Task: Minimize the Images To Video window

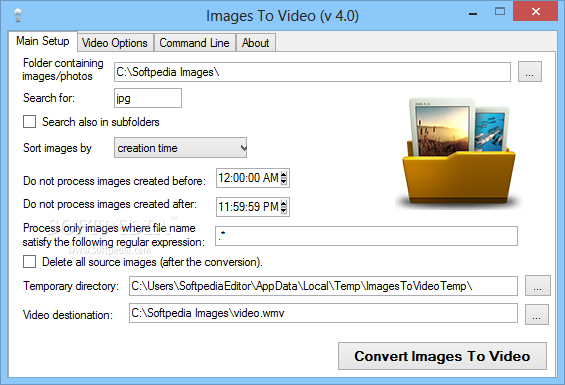Action: coord(473,13)
